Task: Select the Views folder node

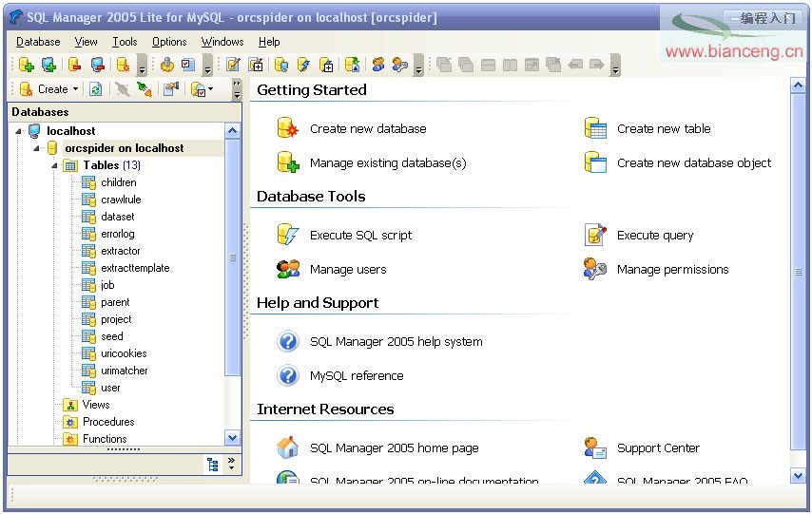Action: pos(96,404)
